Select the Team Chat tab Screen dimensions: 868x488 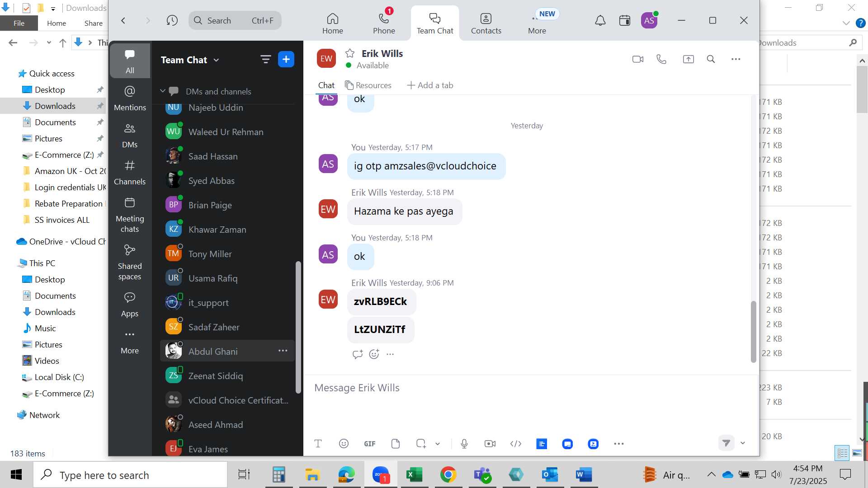(435, 23)
